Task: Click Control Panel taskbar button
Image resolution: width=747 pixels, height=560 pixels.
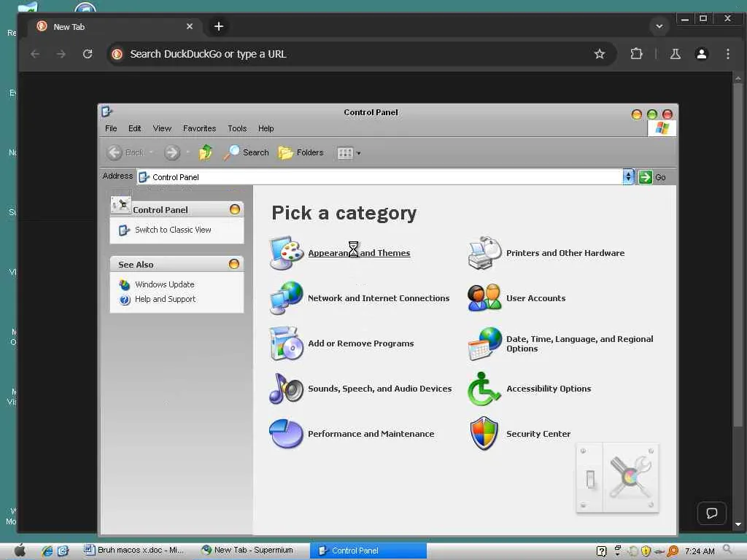Action: click(368, 551)
